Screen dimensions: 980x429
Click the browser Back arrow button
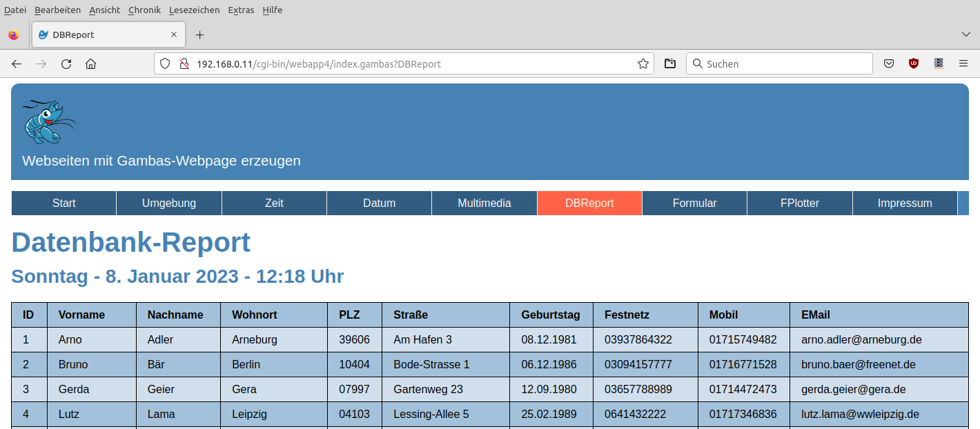[x=17, y=64]
